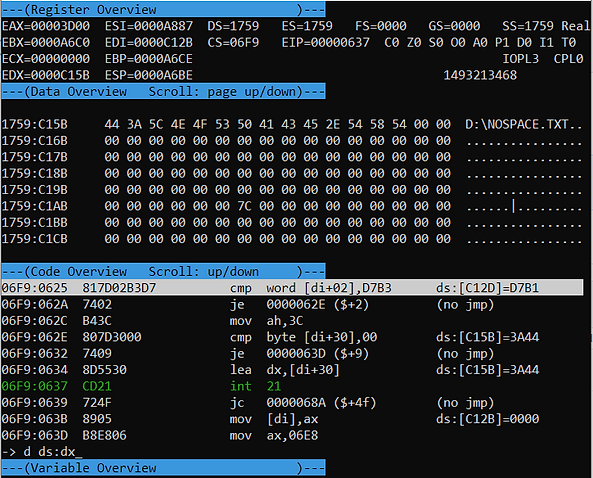Click the cycle counter 1493213468

point(480,75)
